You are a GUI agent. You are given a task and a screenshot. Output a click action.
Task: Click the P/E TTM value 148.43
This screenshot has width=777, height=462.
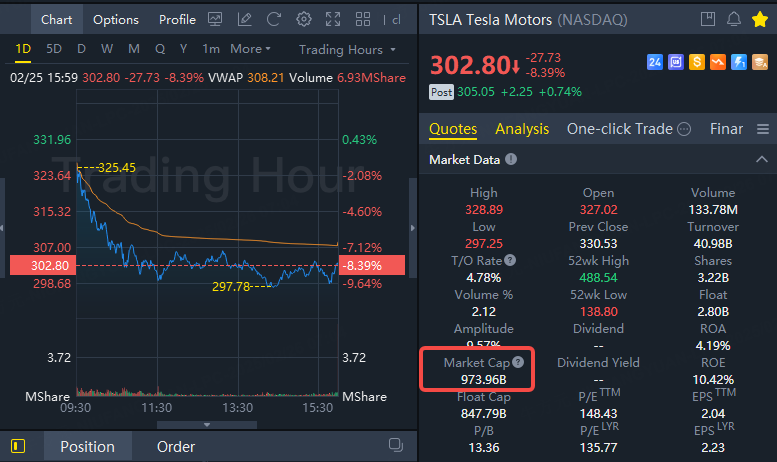coord(599,413)
